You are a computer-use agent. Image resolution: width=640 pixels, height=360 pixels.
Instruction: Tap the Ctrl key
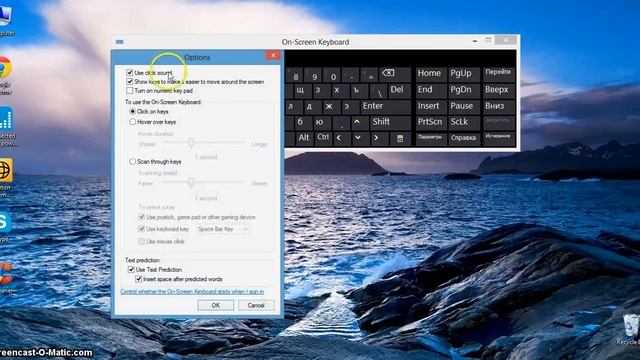[323, 138]
